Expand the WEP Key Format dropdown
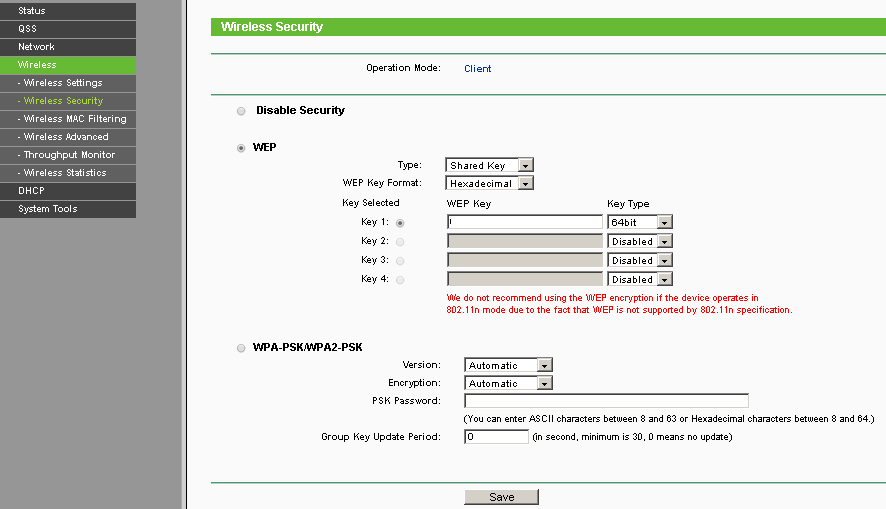 pos(490,184)
